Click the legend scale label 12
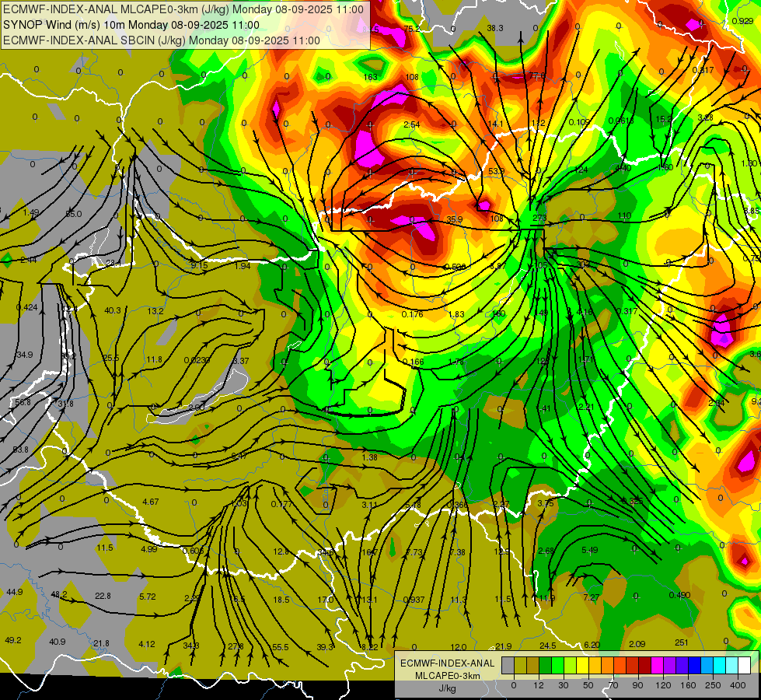Viewport: 761px width, 700px height. tap(539, 685)
